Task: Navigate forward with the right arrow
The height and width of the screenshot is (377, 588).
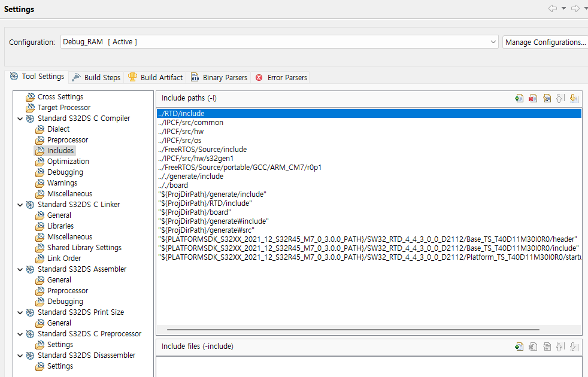Action: pyautogui.click(x=575, y=8)
